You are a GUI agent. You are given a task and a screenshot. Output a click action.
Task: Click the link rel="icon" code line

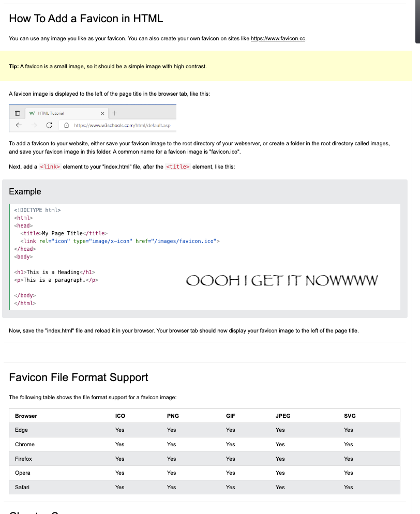pyautogui.click(x=120, y=241)
